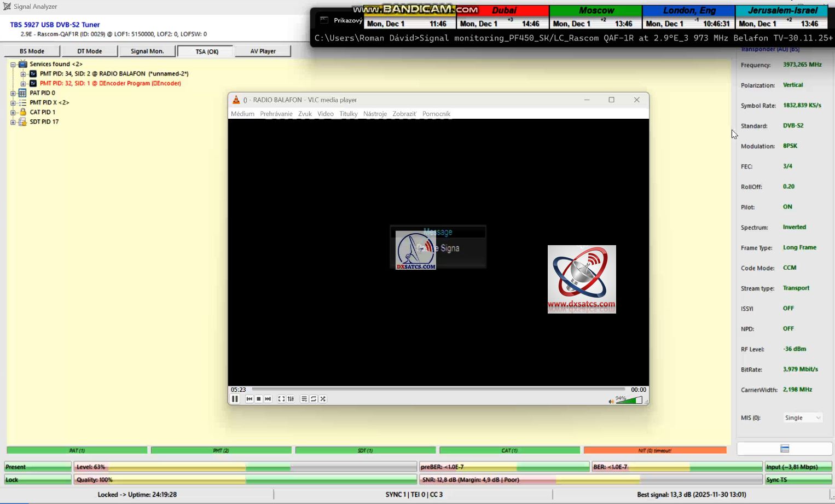The height and width of the screenshot is (504, 835).
Task: Mute audio via VLC speaker icon
Action: point(611,401)
